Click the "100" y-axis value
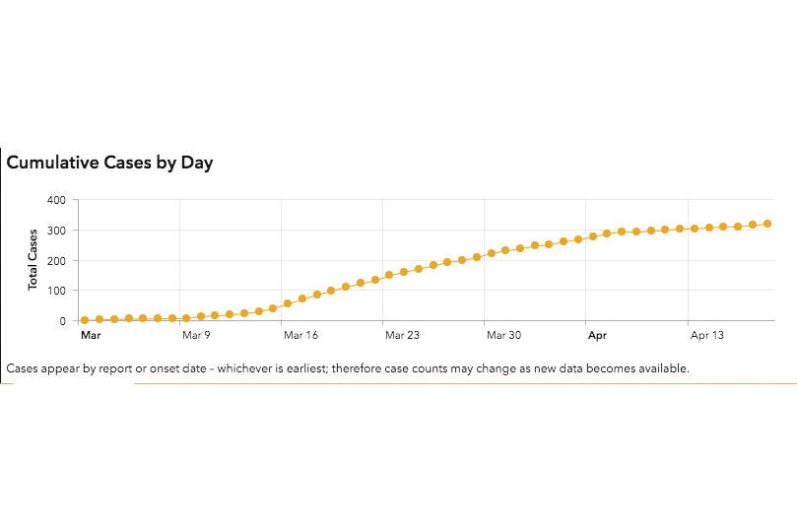Viewport: 797px width, 532px height. click(x=56, y=291)
